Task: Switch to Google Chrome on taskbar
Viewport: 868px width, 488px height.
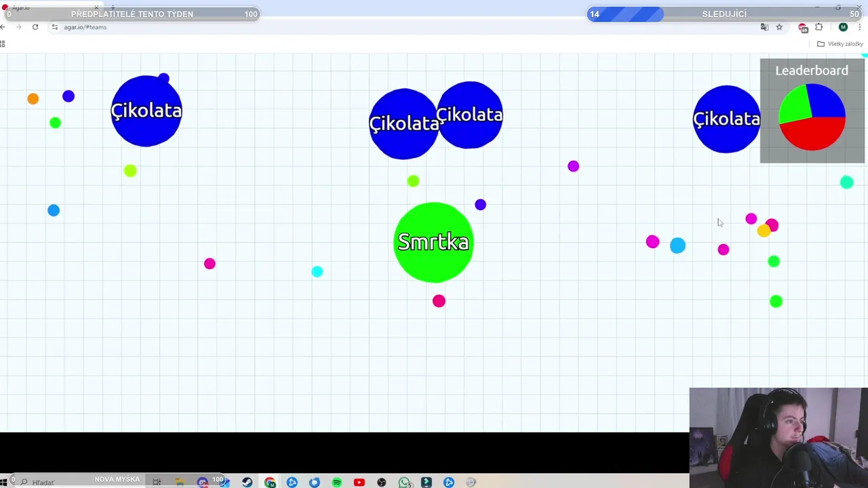Action: point(270,482)
